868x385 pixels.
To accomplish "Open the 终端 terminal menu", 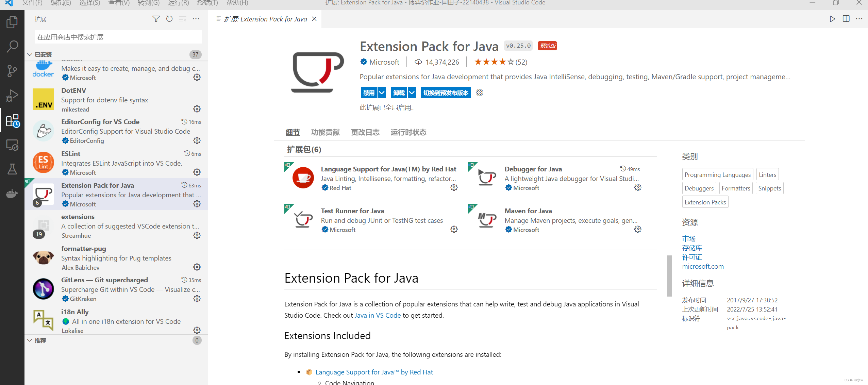I will (x=207, y=3).
